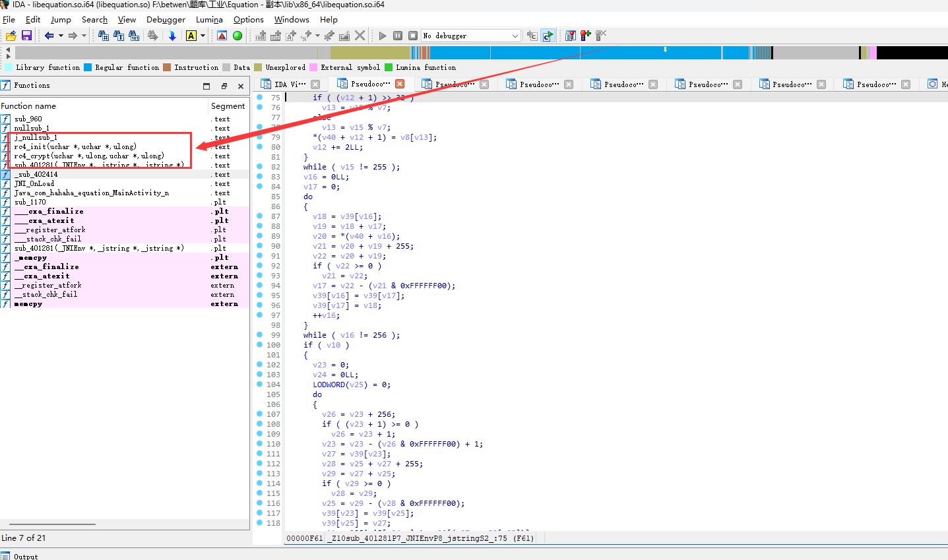Toggle breakpoint dot at line 75

point(259,97)
